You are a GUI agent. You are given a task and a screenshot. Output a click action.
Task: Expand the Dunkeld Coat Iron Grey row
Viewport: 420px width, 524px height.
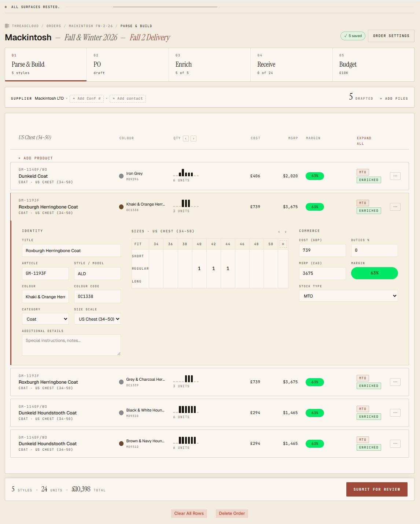(x=210, y=176)
